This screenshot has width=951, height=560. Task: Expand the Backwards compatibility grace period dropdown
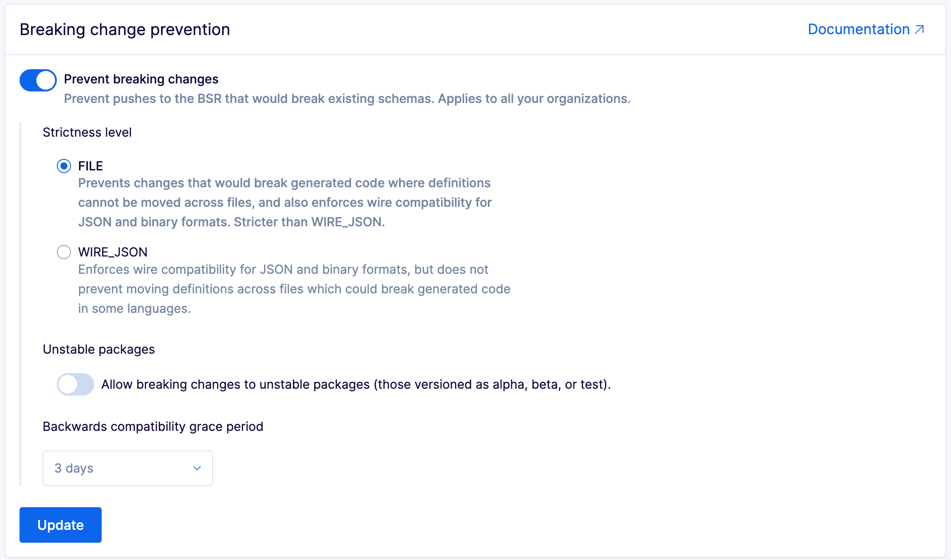coord(128,467)
